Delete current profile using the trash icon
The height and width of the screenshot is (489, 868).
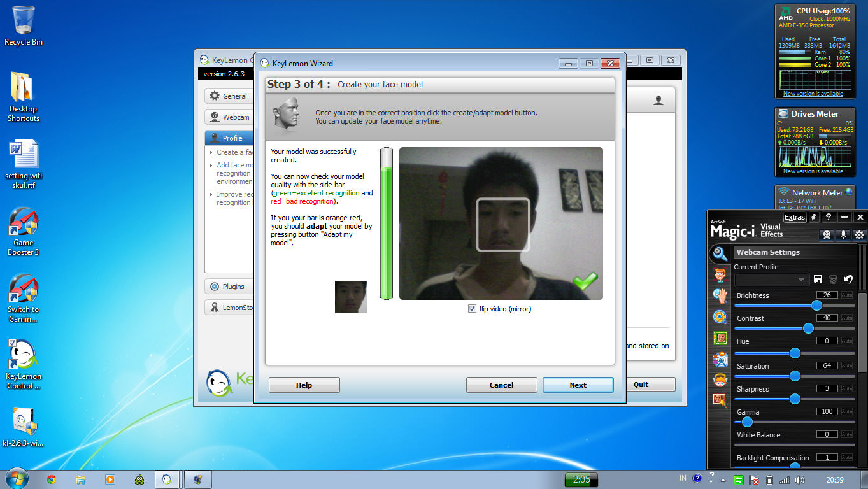[x=832, y=279]
